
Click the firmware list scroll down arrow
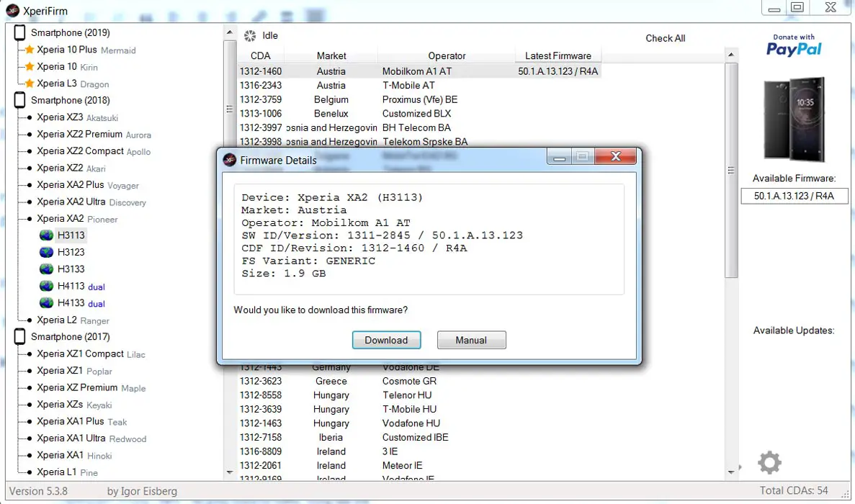[x=731, y=472]
